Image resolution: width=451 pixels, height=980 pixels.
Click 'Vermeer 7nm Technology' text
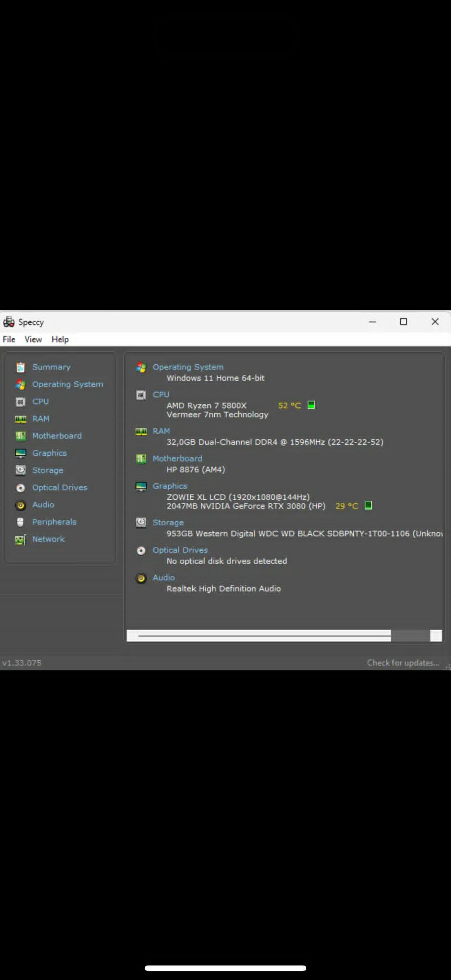tap(217, 415)
